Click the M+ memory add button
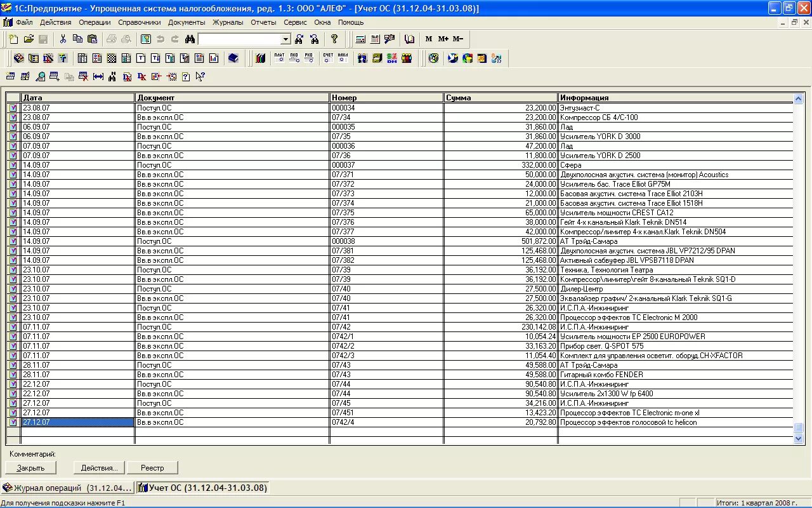 443,39
